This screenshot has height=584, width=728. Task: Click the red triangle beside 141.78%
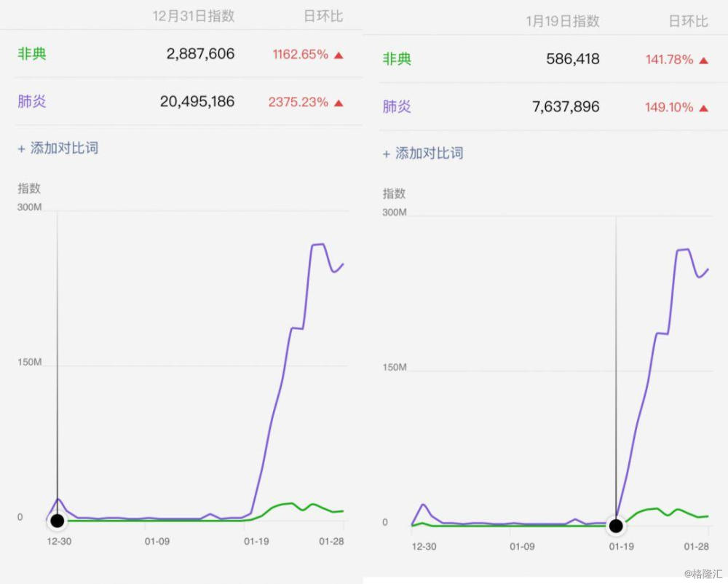(703, 60)
